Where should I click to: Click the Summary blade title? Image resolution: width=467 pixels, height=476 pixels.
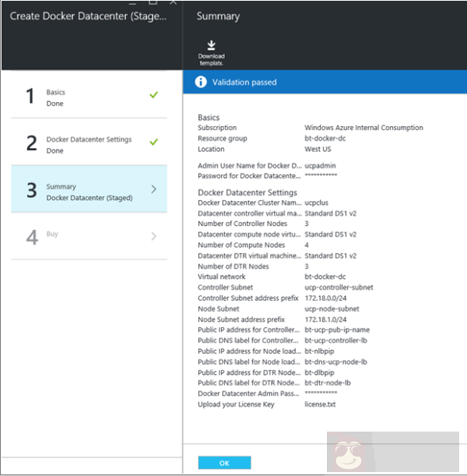point(218,16)
